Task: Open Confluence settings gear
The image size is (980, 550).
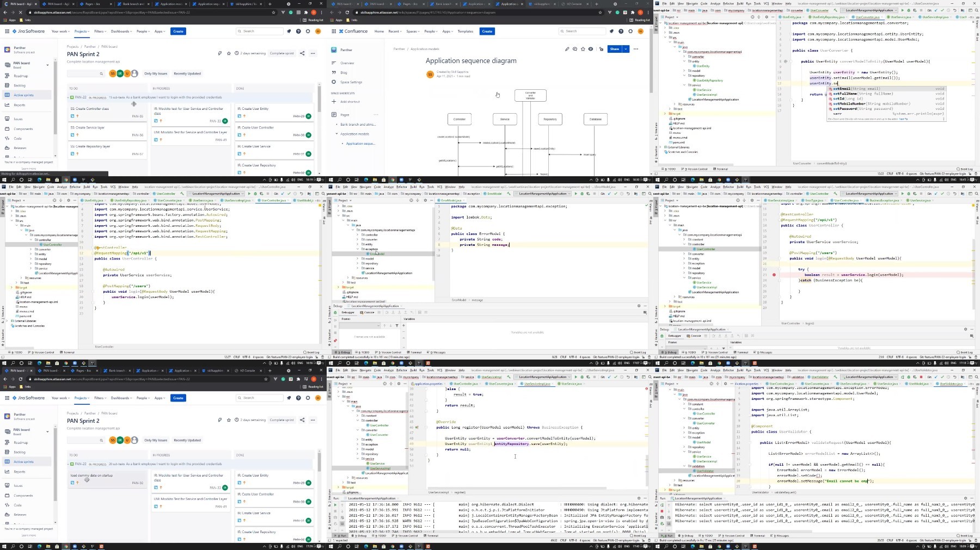Action: point(630,31)
